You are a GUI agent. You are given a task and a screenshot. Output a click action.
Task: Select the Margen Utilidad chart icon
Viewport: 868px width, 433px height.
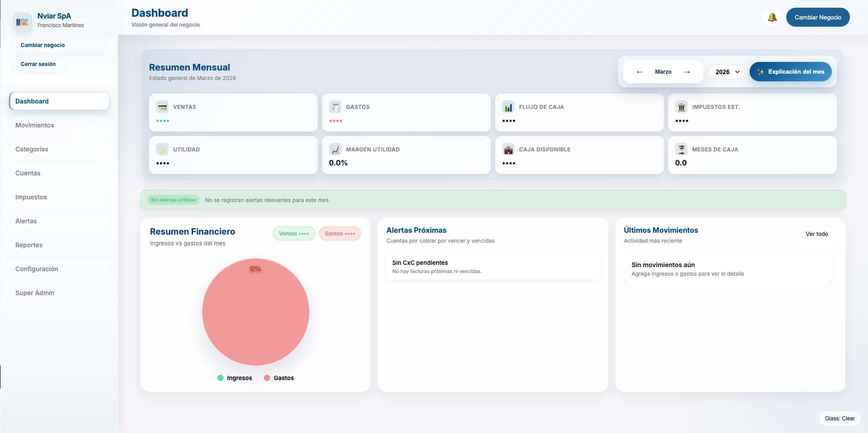335,150
